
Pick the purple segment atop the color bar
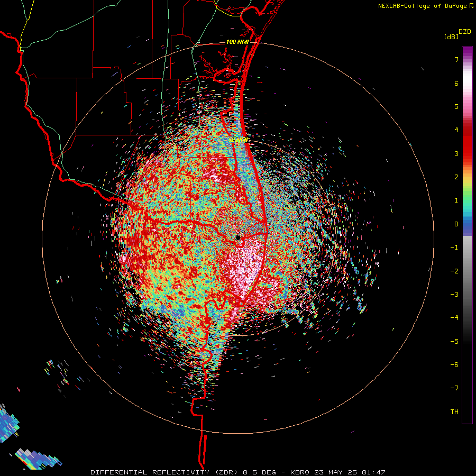467,51
